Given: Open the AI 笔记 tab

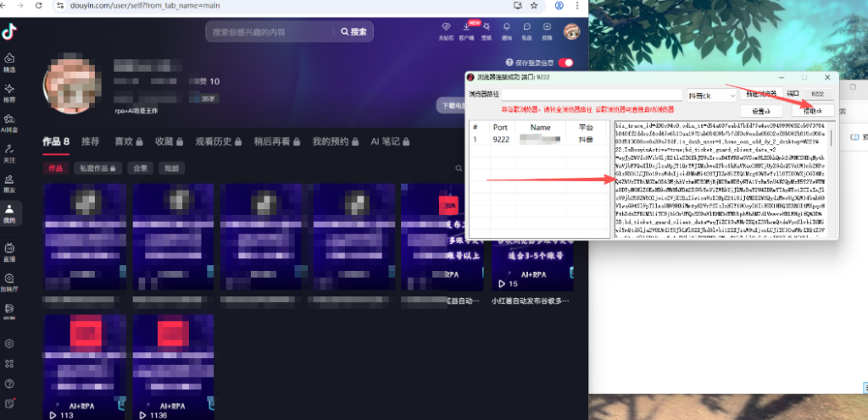Looking at the screenshot, I should pyautogui.click(x=391, y=141).
